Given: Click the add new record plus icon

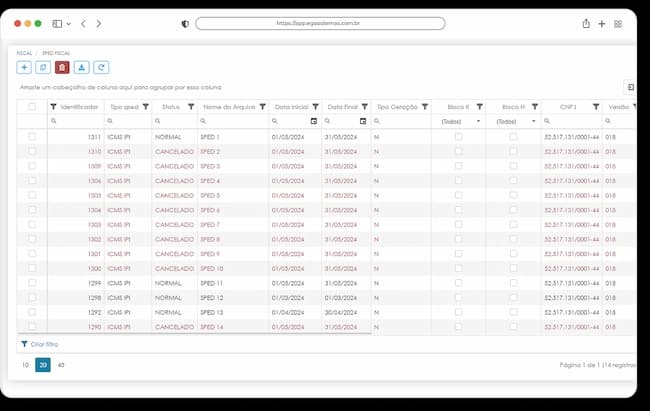Looking at the screenshot, I should point(24,67).
